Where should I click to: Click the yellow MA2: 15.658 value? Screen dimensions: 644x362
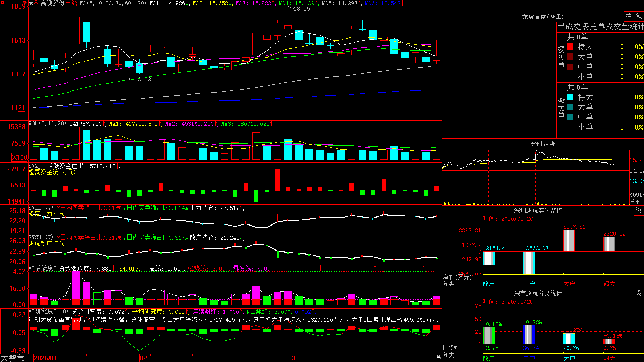tap(211, 3)
